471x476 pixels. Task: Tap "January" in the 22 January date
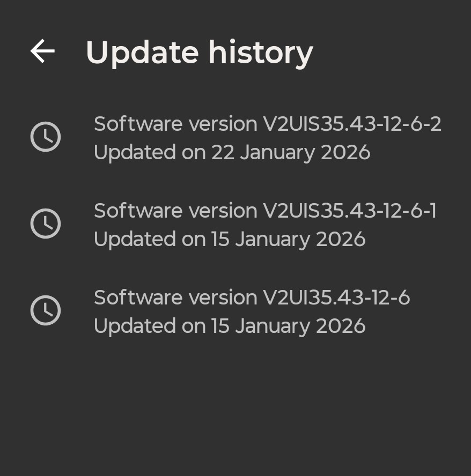pyautogui.click(x=277, y=153)
